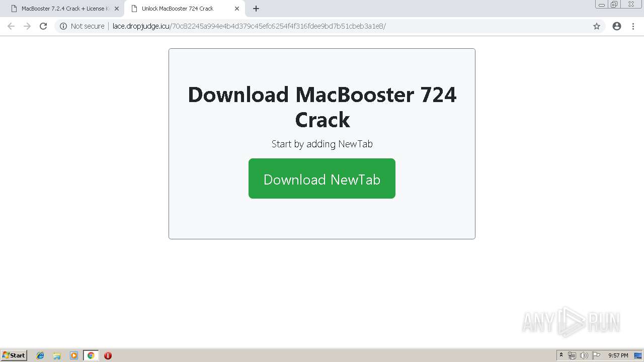644x362 pixels.
Task: Open the Chrome profile account icon
Action: point(617,26)
